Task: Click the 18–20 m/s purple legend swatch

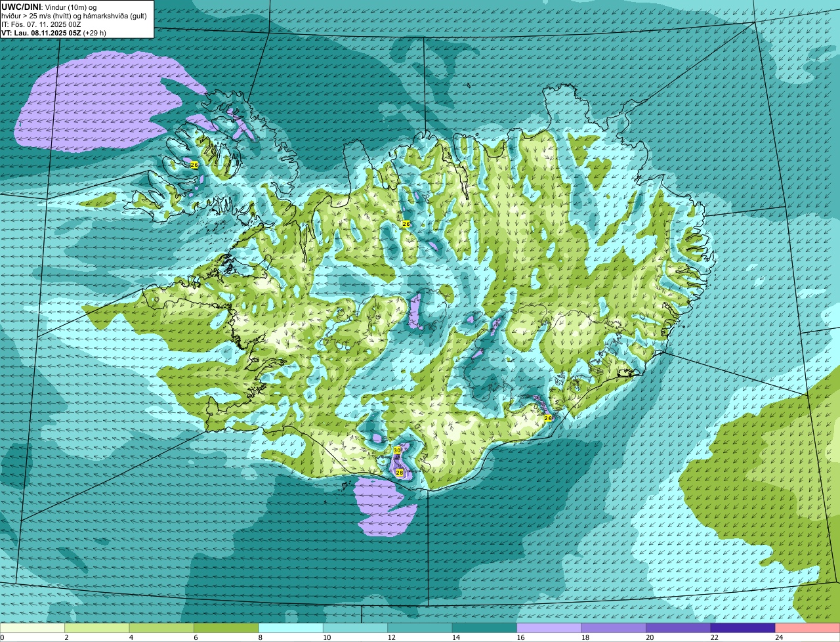Action: (x=614, y=628)
